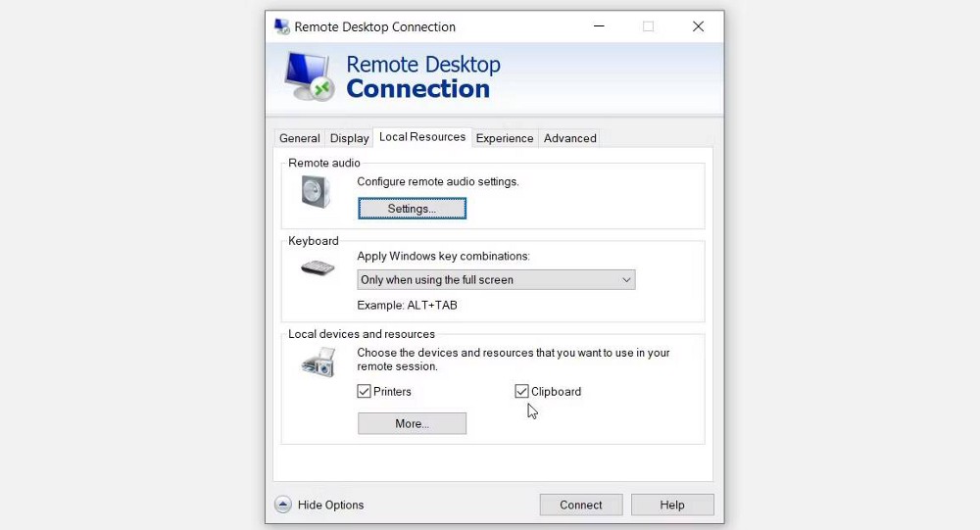This screenshot has height=530, width=980.
Task: Click the local devices printer icon
Action: [318, 362]
